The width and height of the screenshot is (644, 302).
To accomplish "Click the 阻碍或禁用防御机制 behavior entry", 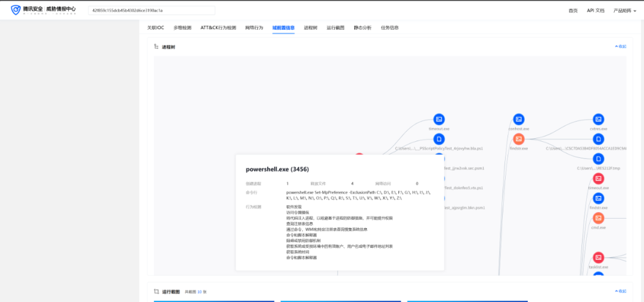I will (x=304, y=241).
